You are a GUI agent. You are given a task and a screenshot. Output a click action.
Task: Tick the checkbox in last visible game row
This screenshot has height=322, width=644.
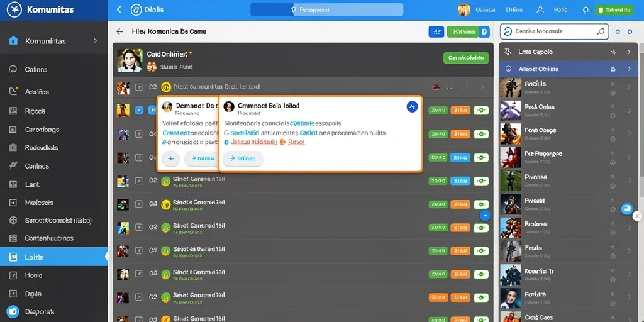point(139,319)
